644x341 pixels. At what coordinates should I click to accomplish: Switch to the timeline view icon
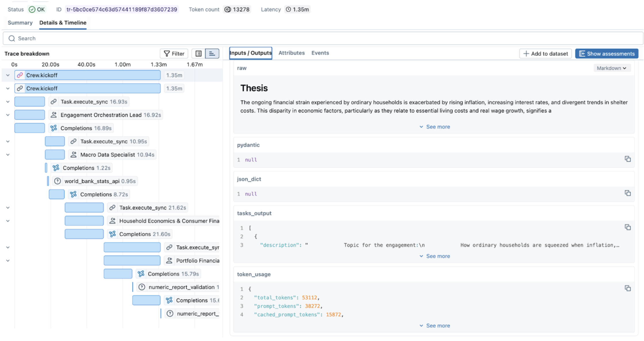click(x=212, y=53)
